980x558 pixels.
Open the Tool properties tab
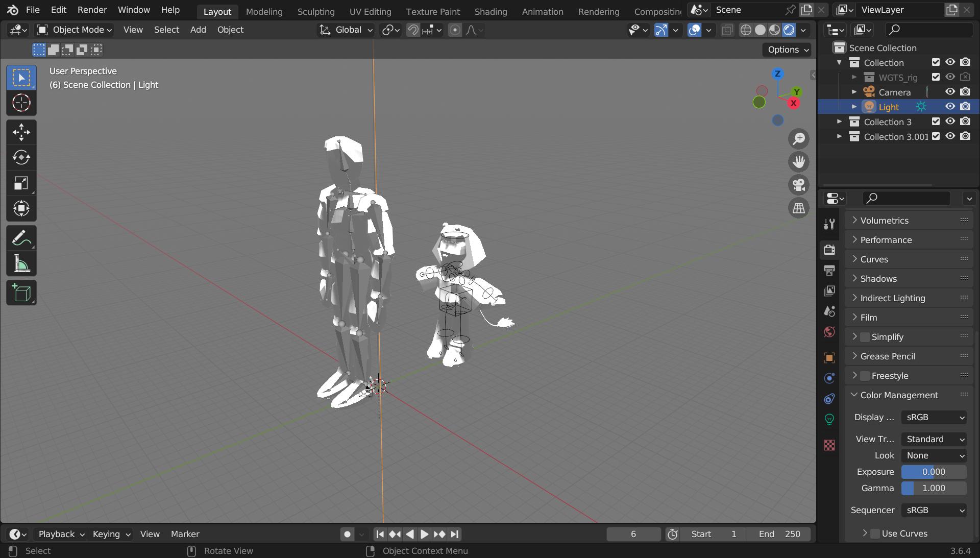pyautogui.click(x=829, y=224)
